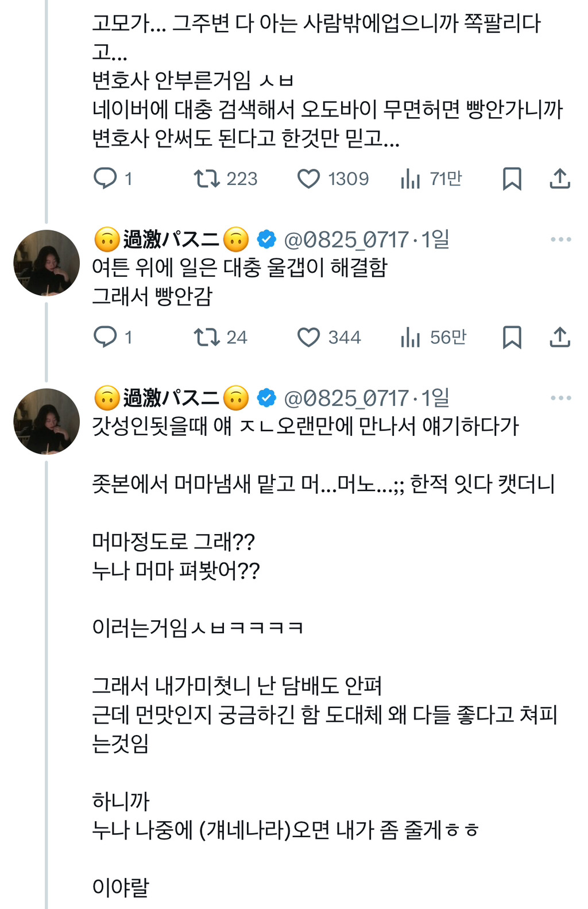
Task: Open more options for the '갓성인됫을때' tweet
Action: pyautogui.click(x=560, y=398)
